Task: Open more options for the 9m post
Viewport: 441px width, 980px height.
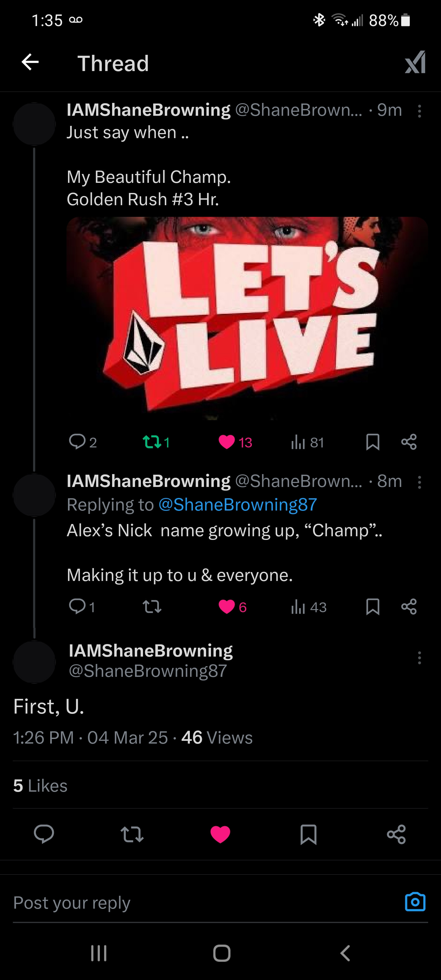Action: click(419, 111)
